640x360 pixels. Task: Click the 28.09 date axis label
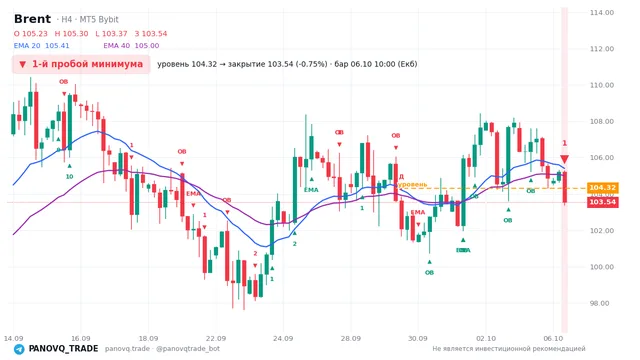click(351, 338)
